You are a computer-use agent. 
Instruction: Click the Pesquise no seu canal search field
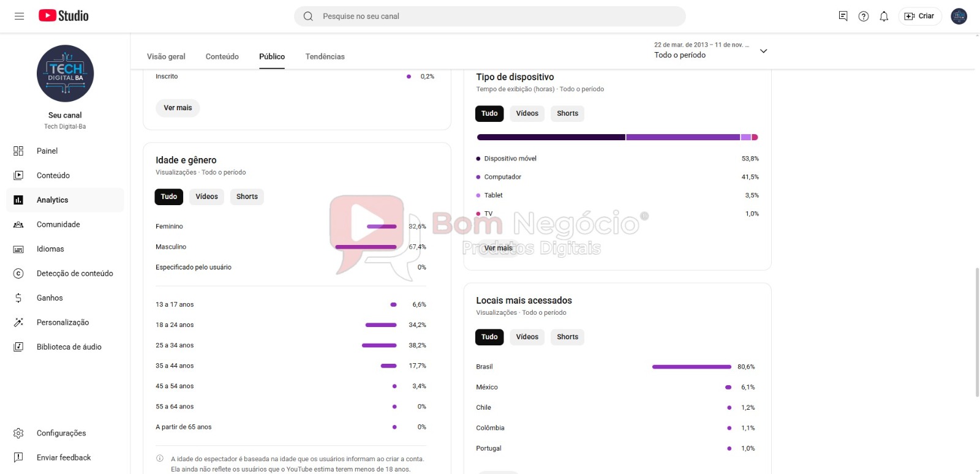coord(490,17)
